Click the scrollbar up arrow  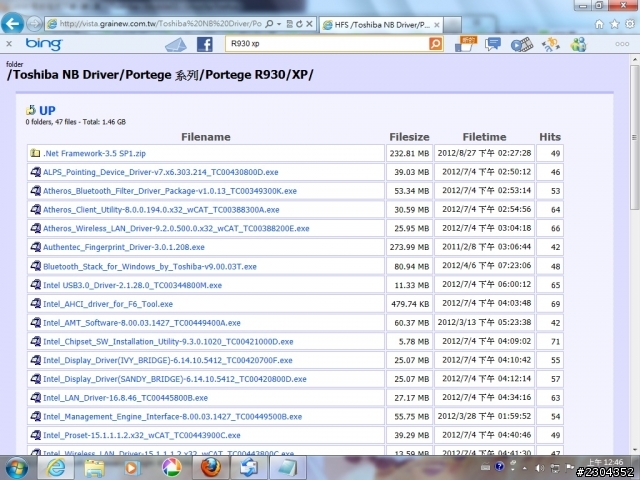(635, 60)
